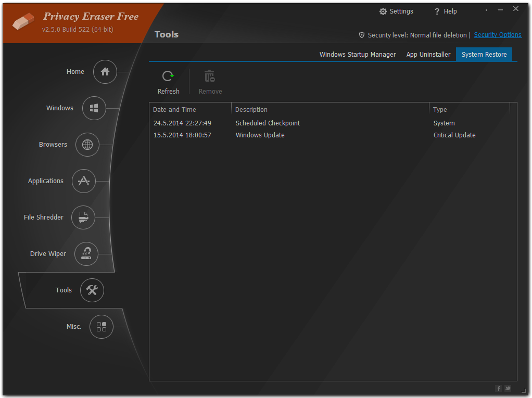Viewport: 532px width, 398px height.
Task: Click the System type cell
Action: pos(444,123)
